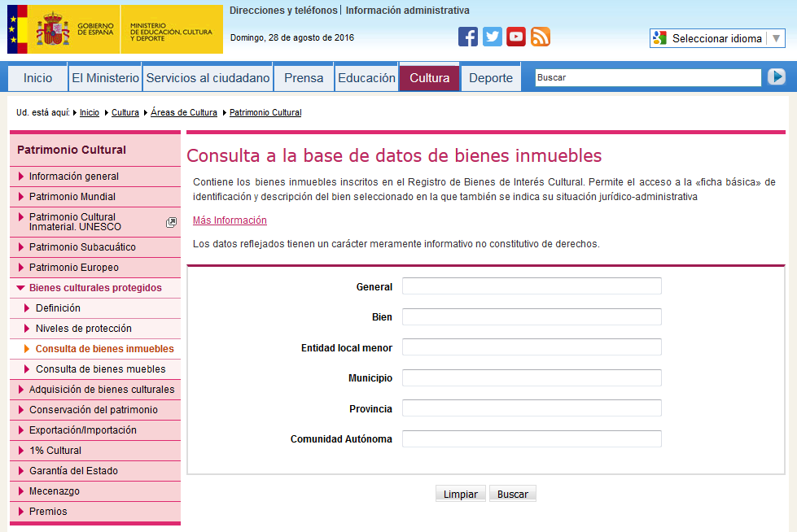Click the Entidad local menor field
The width and height of the screenshot is (797, 532).
(x=532, y=347)
